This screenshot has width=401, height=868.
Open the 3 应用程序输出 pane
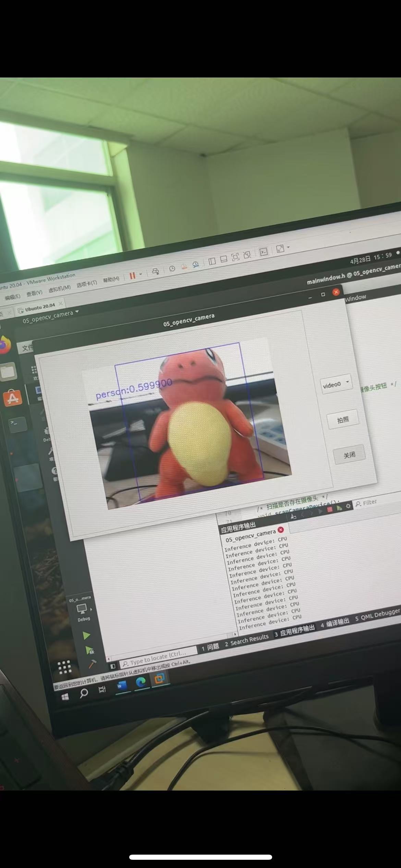tap(294, 631)
